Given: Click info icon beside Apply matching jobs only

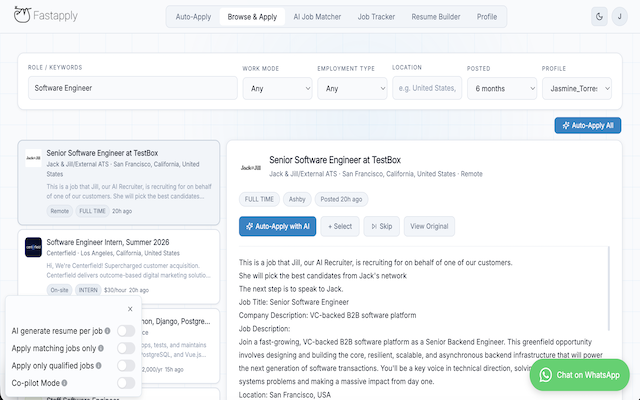Looking at the screenshot, I should 101,348.
